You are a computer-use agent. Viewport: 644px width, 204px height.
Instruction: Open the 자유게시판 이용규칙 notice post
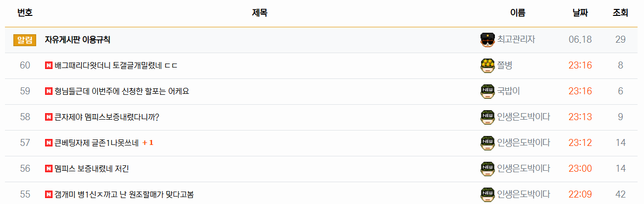pos(77,40)
